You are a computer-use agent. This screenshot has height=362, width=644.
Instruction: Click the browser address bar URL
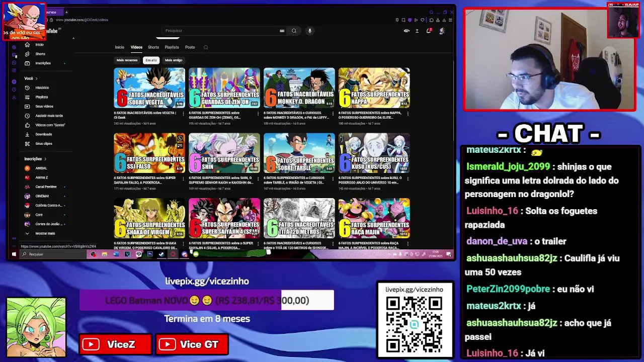tap(82, 20)
